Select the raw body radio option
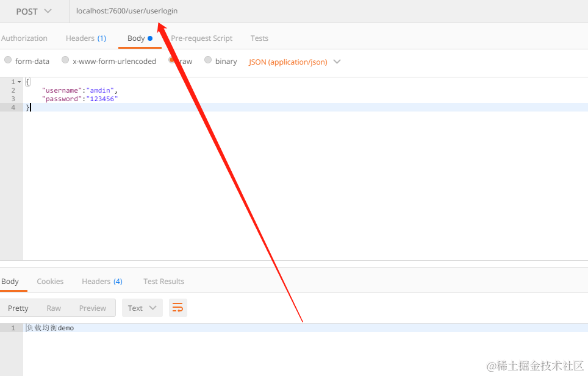 tap(172, 60)
